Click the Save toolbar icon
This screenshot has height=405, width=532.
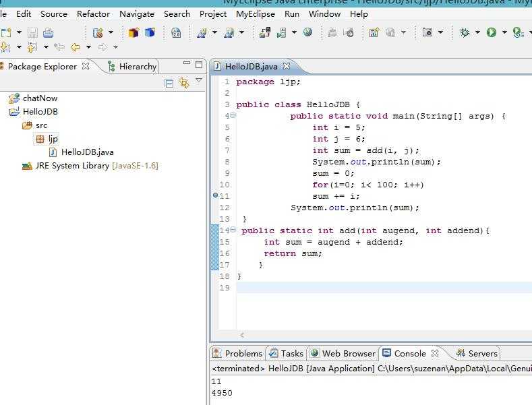point(32,32)
